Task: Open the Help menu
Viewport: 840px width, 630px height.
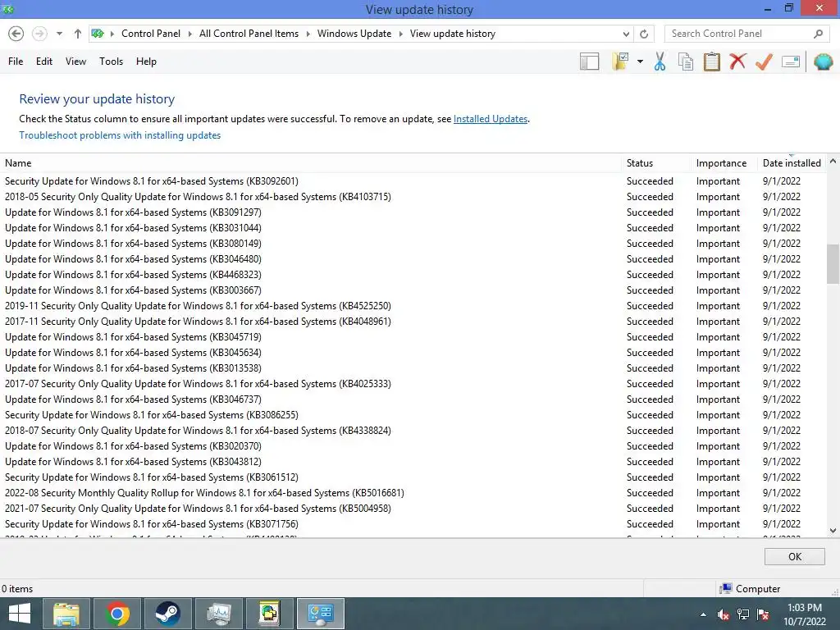Action: [146, 62]
